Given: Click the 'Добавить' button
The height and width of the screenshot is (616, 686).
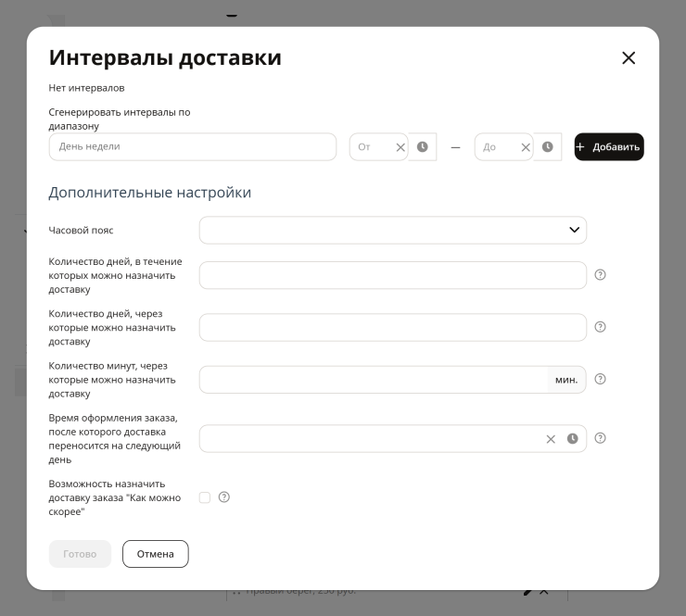Looking at the screenshot, I should tap(609, 147).
